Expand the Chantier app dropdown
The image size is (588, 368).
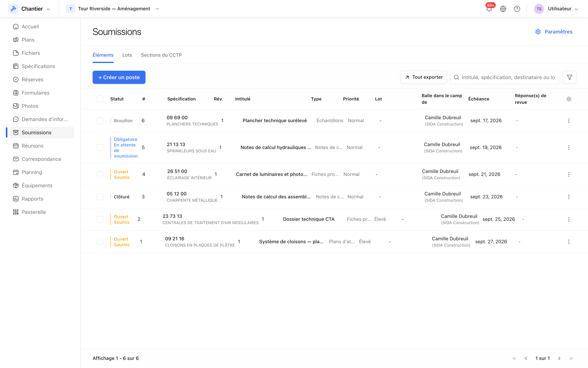point(29,9)
